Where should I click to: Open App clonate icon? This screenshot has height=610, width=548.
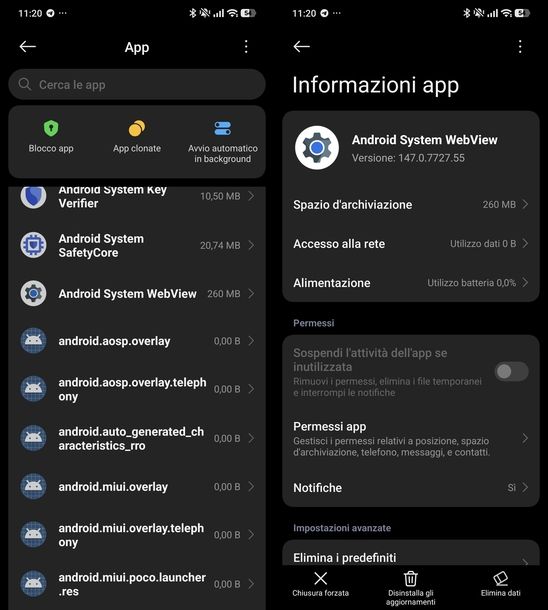click(x=137, y=128)
